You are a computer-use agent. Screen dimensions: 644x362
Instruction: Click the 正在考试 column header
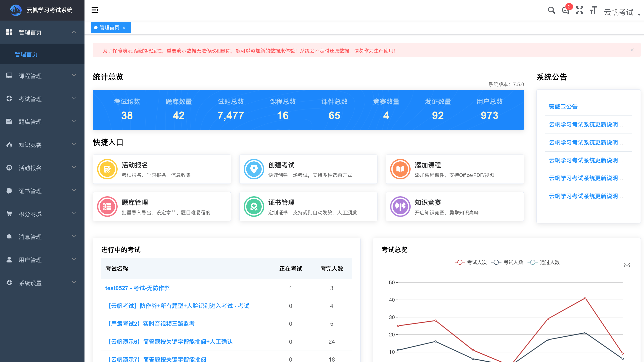290,269
